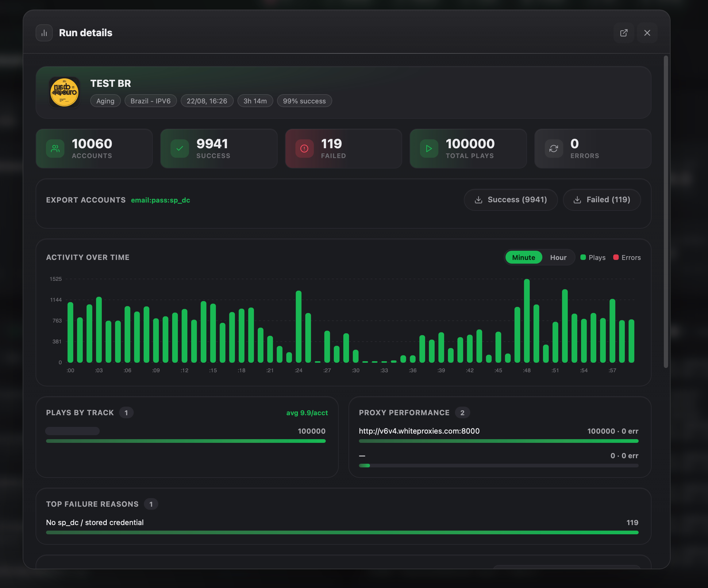Toggle the Plays legend series

point(593,257)
